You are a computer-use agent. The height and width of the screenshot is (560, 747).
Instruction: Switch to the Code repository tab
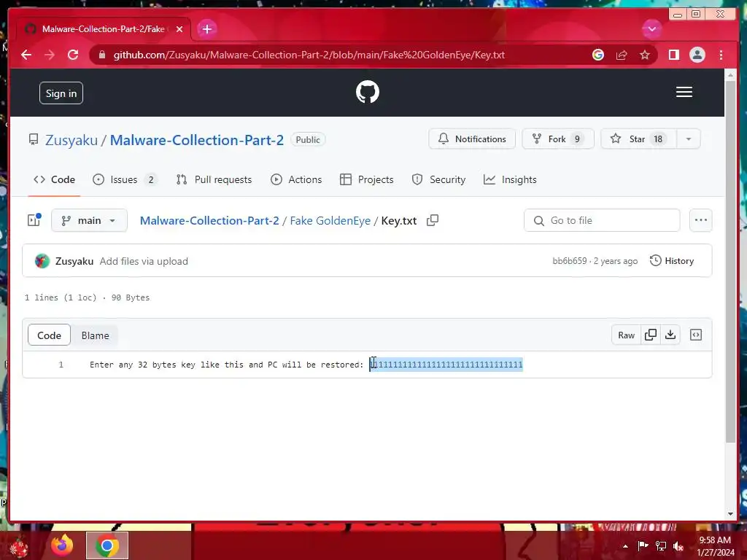(x=54, y=179)
